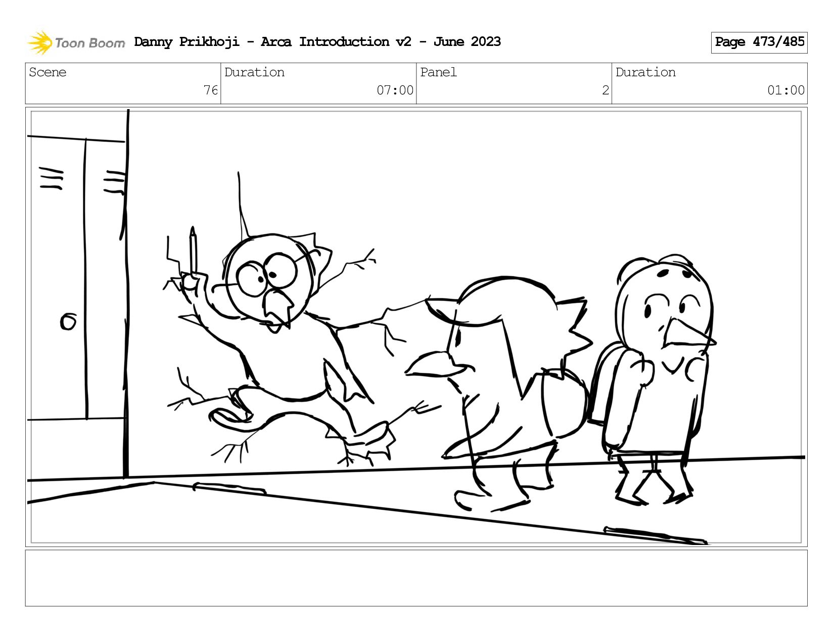Click the empty notes box below the panel

point(416,578)
